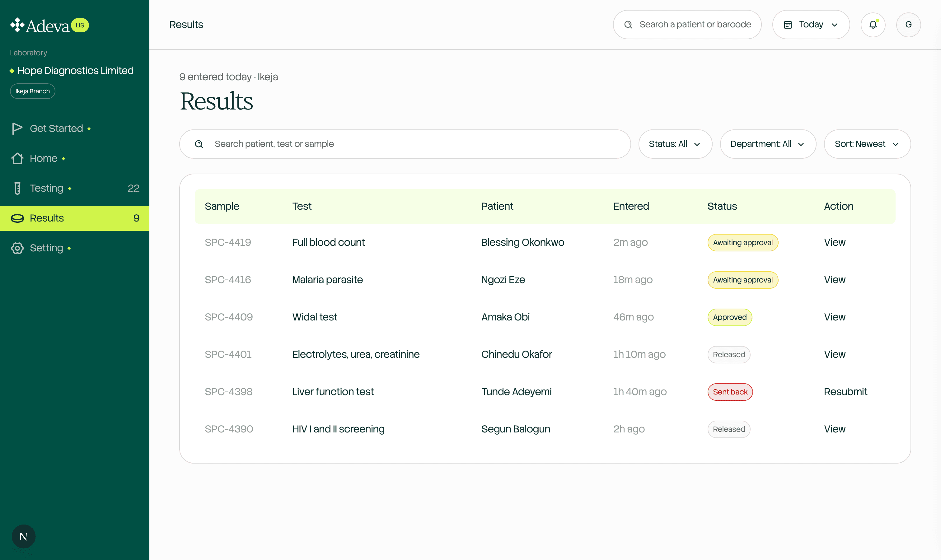Open the Sort: Newest dropdown
The height and width of the screenshot is (560, 941).
867,144
